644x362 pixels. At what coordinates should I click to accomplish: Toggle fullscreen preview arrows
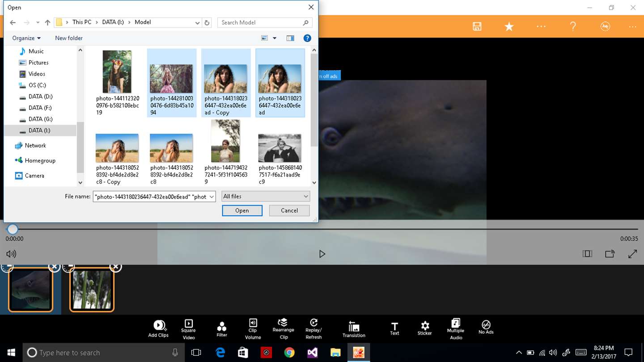click(632, 254)
